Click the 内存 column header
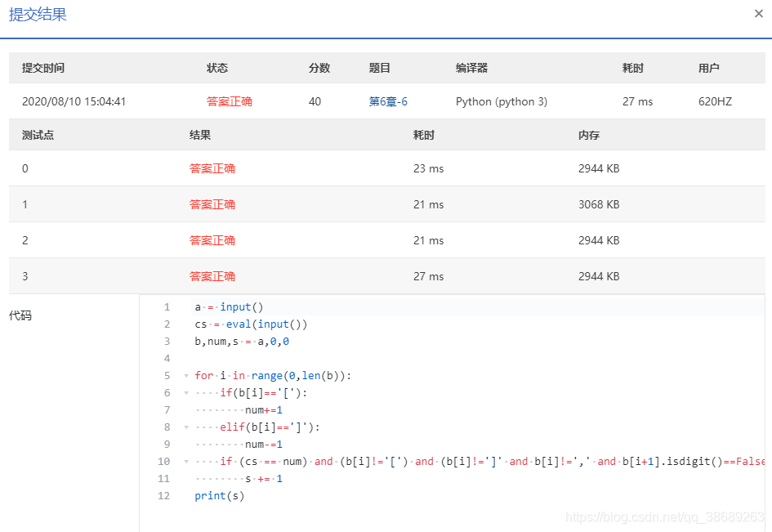772x532 pixels. [x=584, y=135]
